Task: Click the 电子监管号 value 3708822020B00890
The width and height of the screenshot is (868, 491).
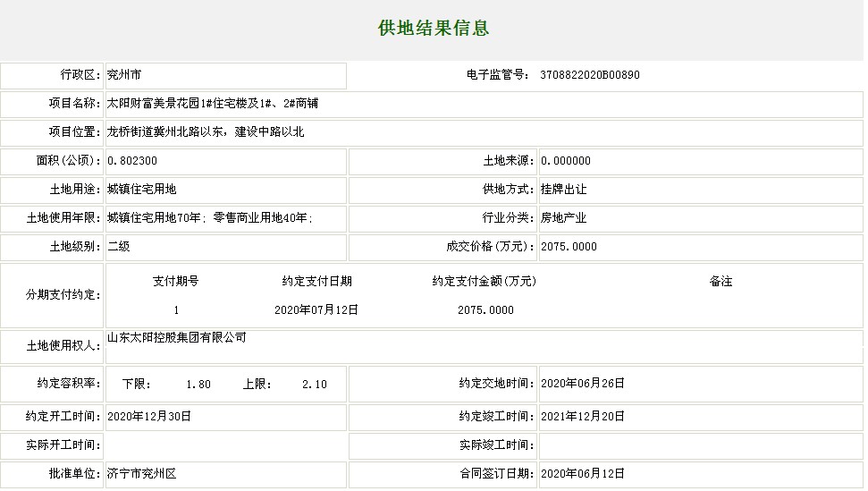Action: pos(590,75)
